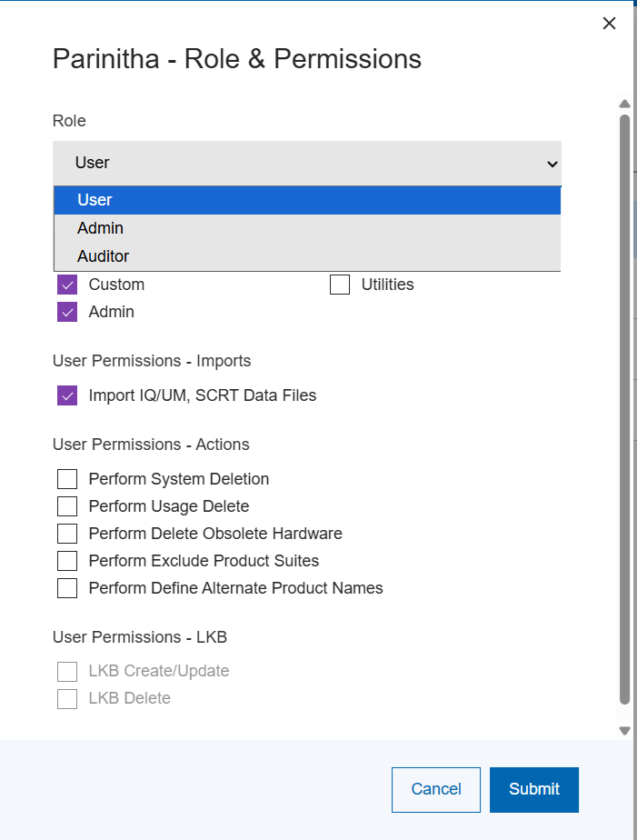The width and height of the screenshot is (637, 840).
Task: Uncheck the Admin permission checkbox
Action: (x=67, y=312)
